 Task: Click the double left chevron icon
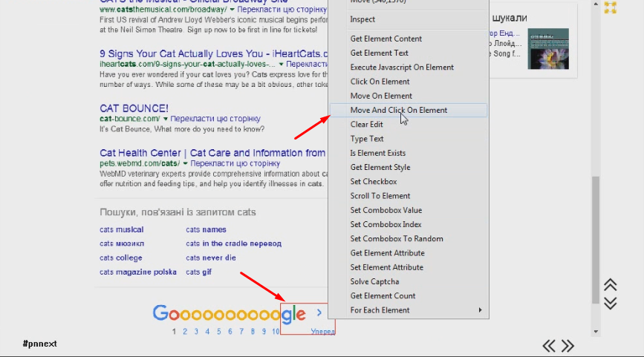[x=549, y=346]
